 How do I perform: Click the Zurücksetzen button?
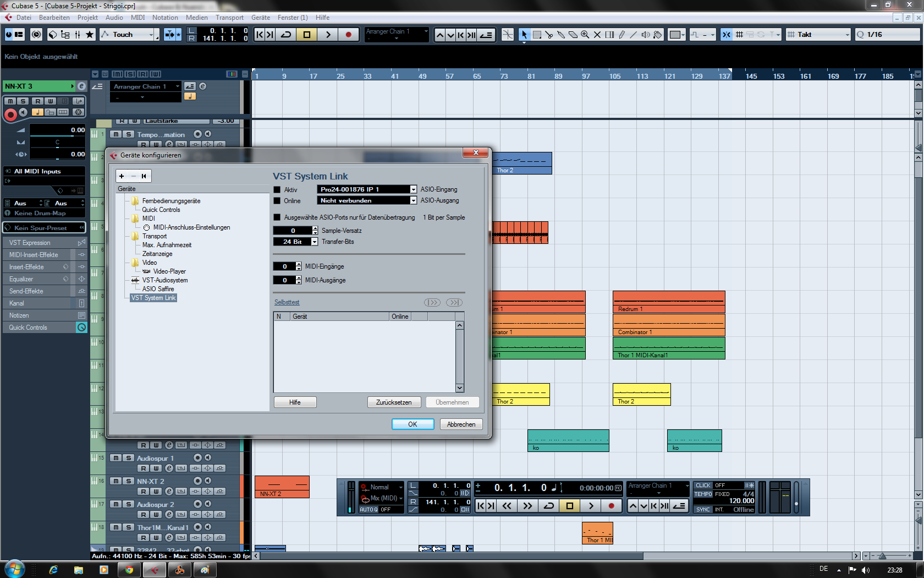tap(394, 402)
